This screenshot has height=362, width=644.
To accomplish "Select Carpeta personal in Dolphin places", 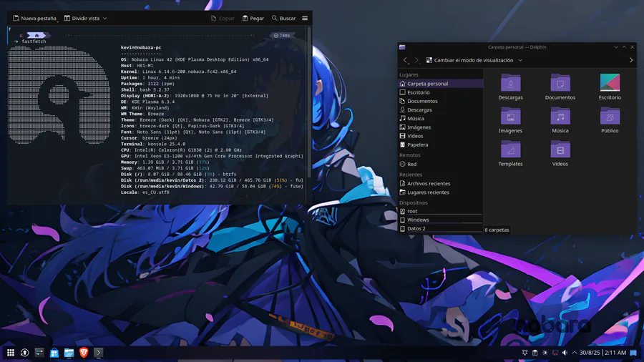I will pos(440,83).
